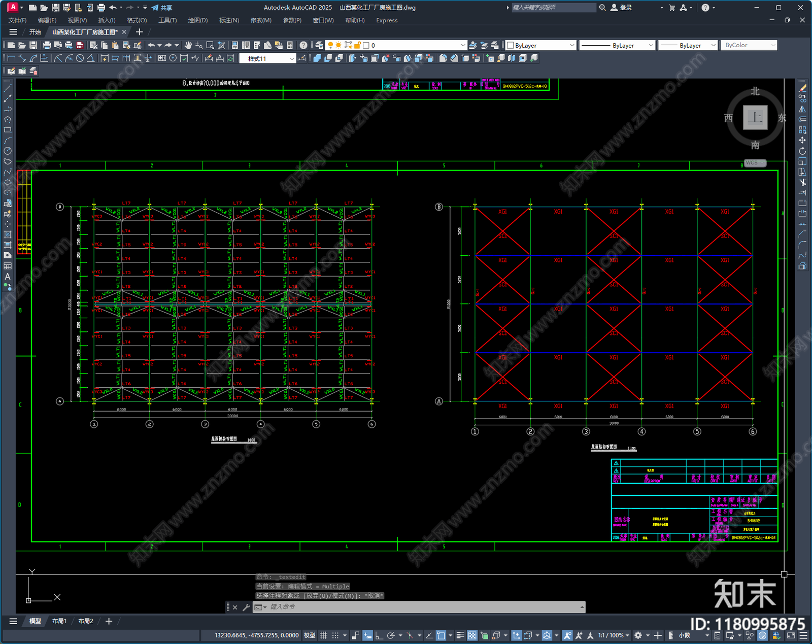812x644 pixels.
Task: Toggle Polar Tracking in status bar
Action: pyautogui.click(x=390, y=635)
